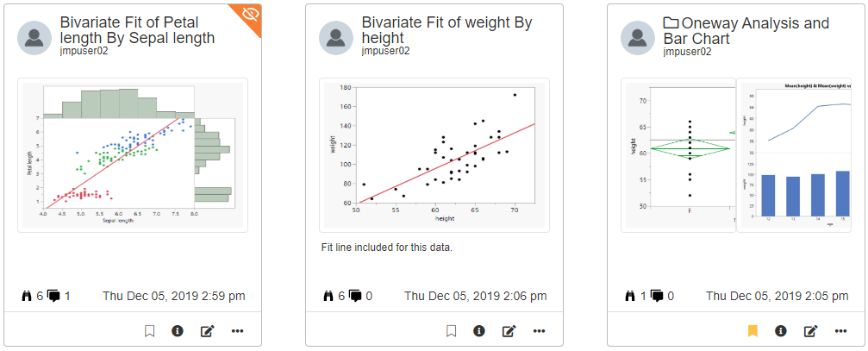Open info for weight By height card
This screenshot has width=868, height=351.
[x=479, y=331]
